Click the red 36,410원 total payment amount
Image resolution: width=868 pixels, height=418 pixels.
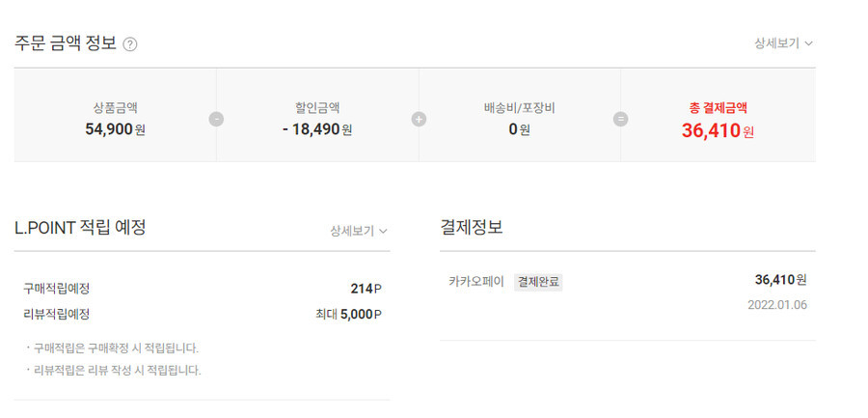tap(718, 131)
